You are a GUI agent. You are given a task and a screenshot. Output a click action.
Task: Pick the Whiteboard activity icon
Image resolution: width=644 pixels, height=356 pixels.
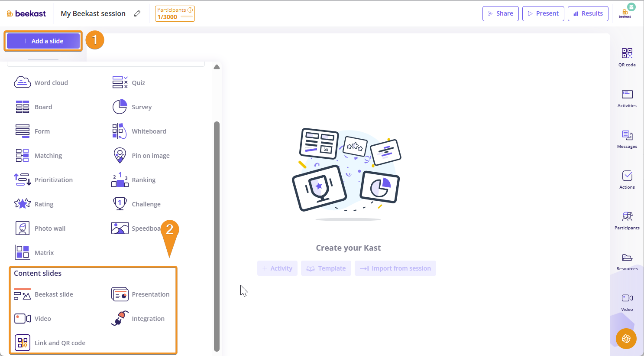pos(120,131)
